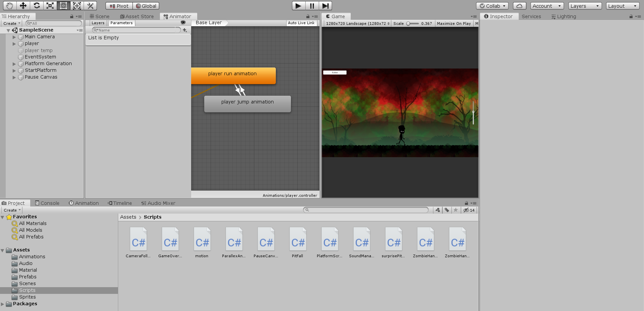Image resolution: width=644 pixels, height=311 pixels.
Task: Select the Move tool
Action: 23,6
